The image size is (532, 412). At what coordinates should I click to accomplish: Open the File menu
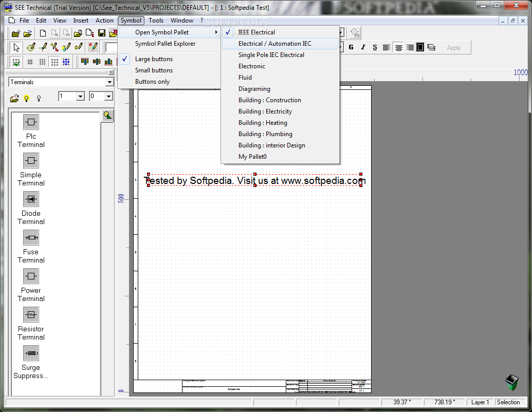point(24,21)
